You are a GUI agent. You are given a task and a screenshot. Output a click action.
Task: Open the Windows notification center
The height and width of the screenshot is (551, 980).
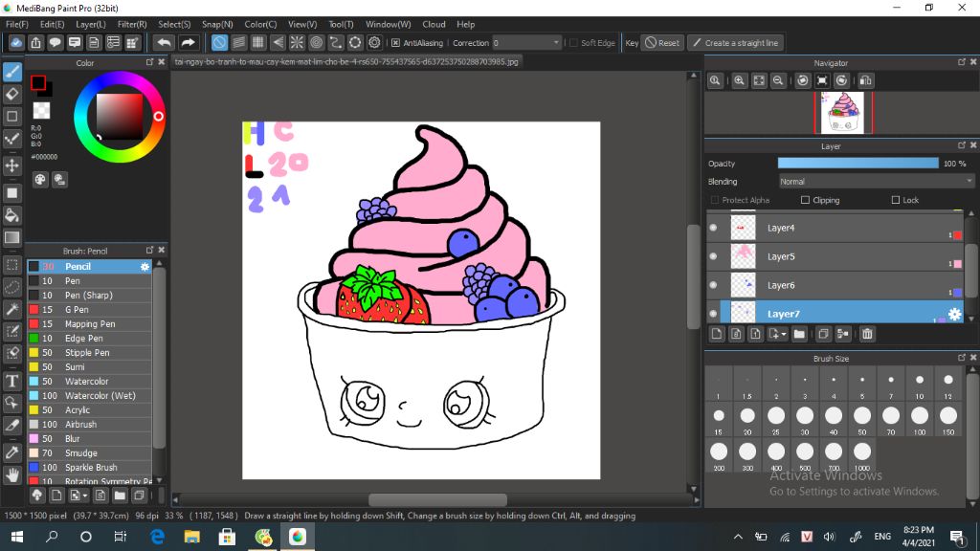tap(957, 537)
